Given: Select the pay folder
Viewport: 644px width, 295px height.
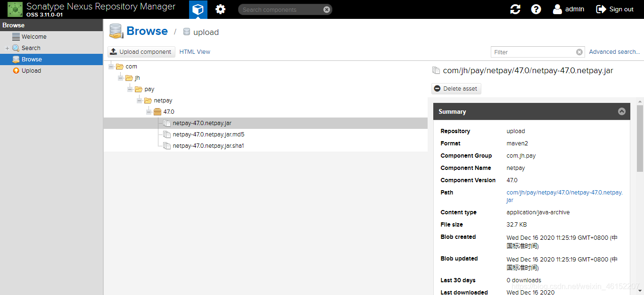Looking at the screenshot, I should 149,89.
